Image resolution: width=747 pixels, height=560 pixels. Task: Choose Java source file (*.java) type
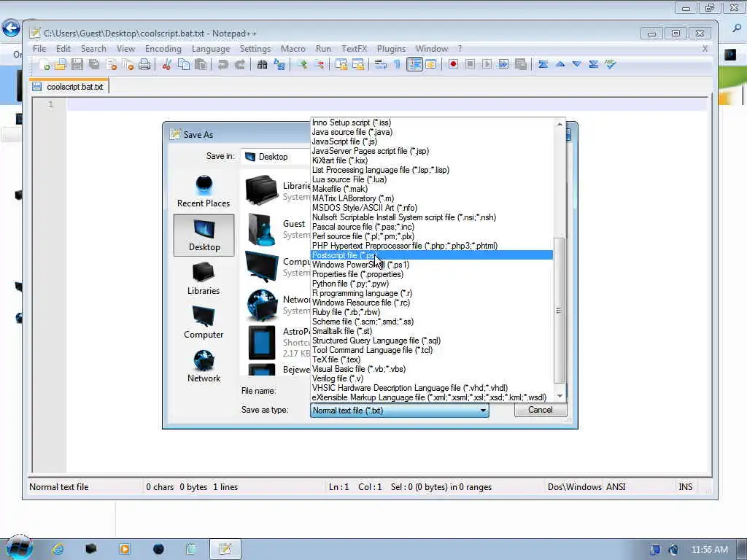432,132
